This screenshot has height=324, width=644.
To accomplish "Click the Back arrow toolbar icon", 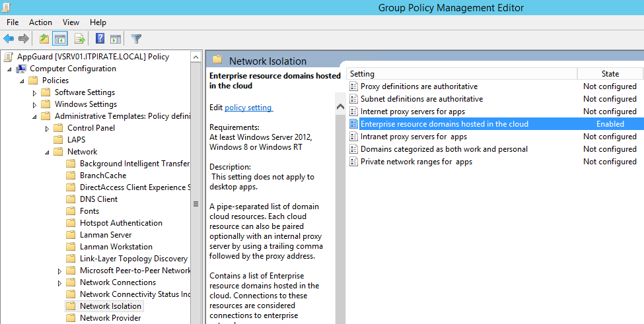I will coord(9,39).
